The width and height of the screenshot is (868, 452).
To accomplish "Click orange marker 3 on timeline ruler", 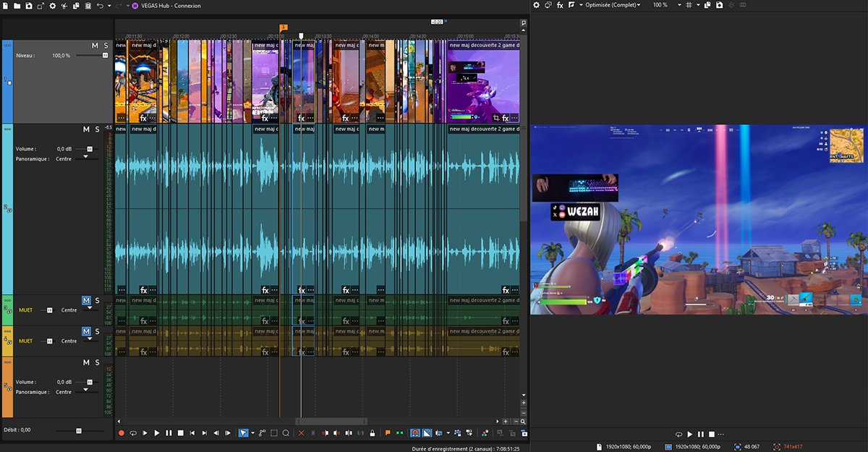I will 284,27.
